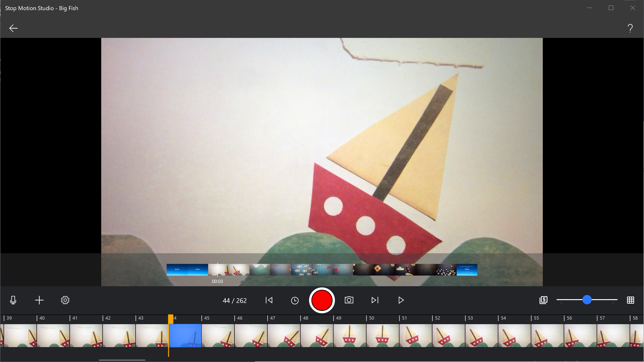Play the animation preview
This screenshot has height=362, width=644.
point(401,300)
